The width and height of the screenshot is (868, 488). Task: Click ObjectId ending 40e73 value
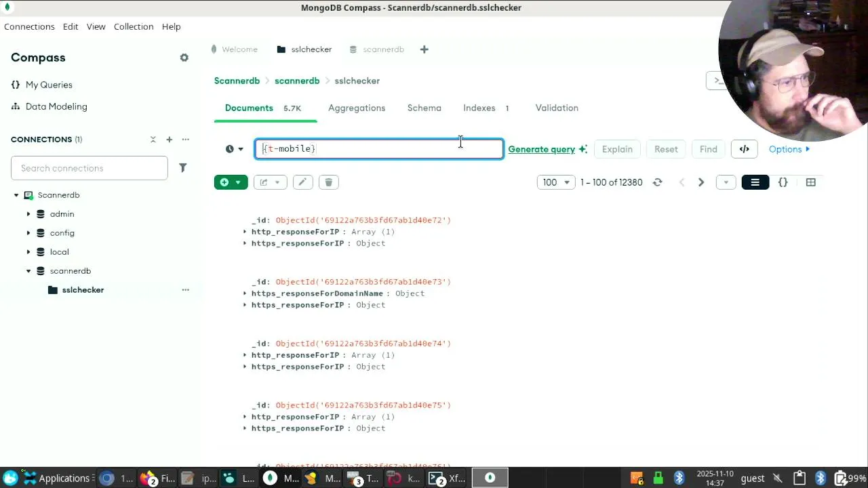point(363,282)
